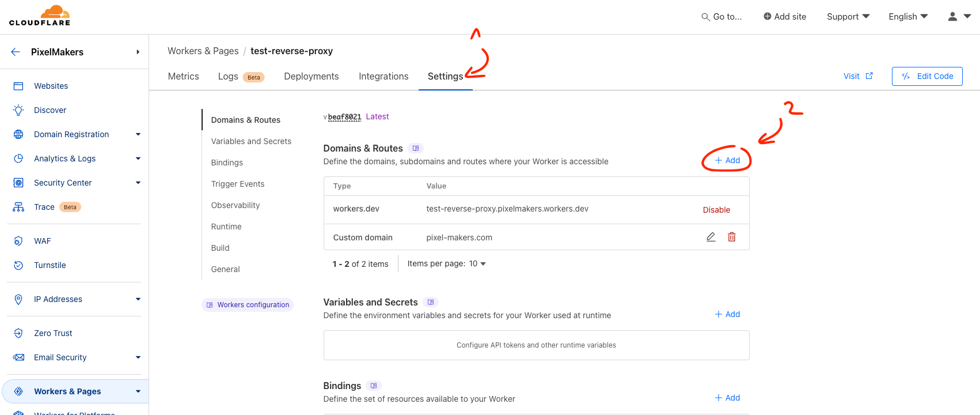Select Bindings in settings nav
980x415 pixels.
pos(227,163)
